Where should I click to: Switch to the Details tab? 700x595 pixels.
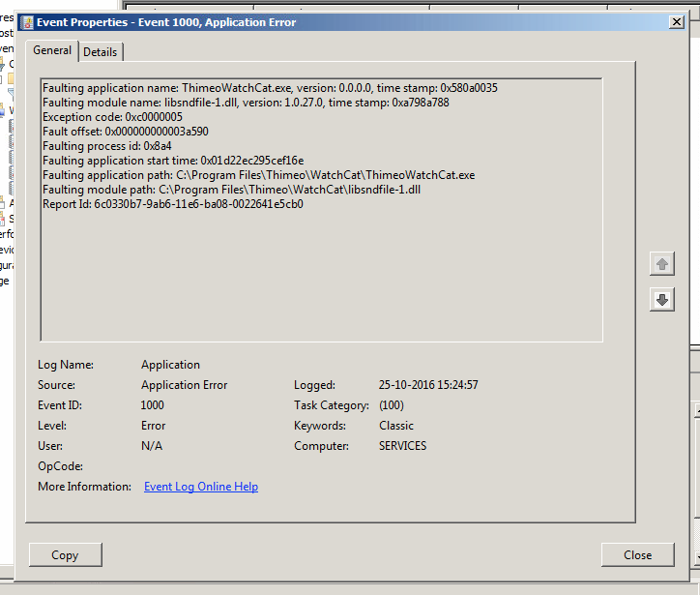pos(101,52)
